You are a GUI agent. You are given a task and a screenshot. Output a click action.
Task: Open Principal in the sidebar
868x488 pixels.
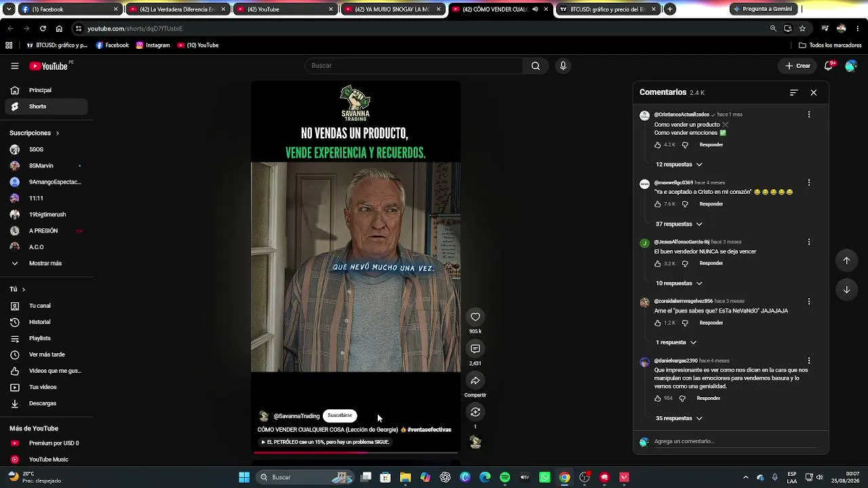tap(46, 90)
